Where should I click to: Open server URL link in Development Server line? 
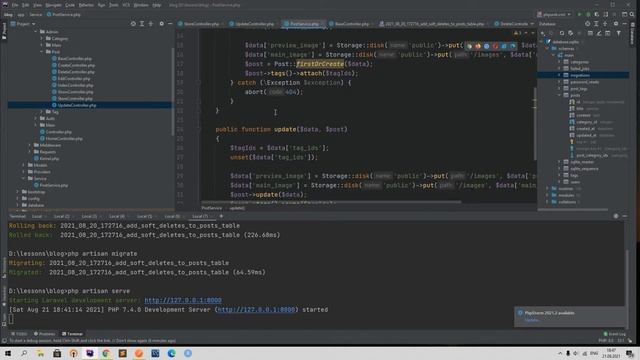click(x=256, y=310)
